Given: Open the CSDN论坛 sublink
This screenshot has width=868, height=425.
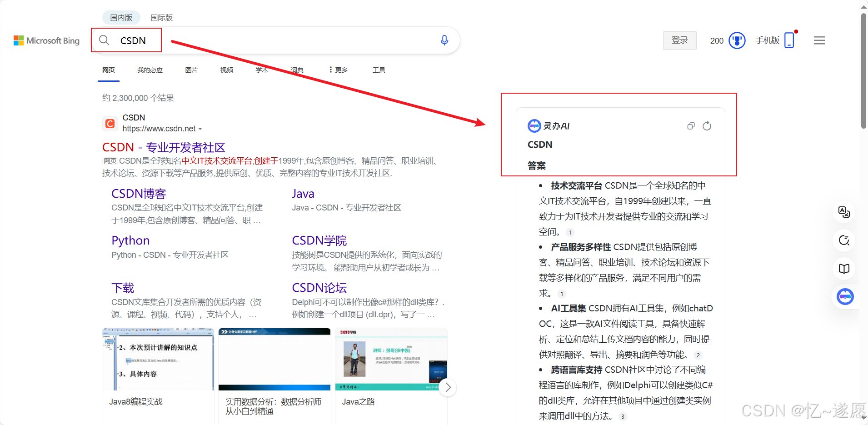Looking at the screenshot, I should pyautogui.click(x=319, y=288).
